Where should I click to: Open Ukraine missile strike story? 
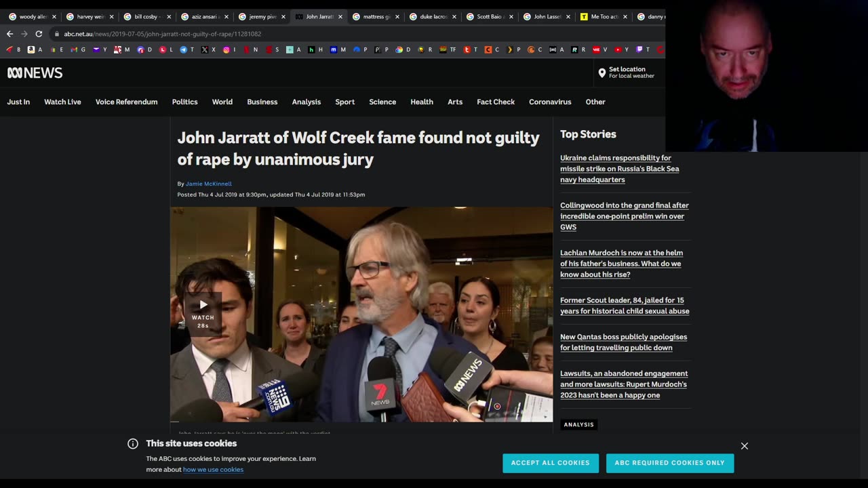619,169
